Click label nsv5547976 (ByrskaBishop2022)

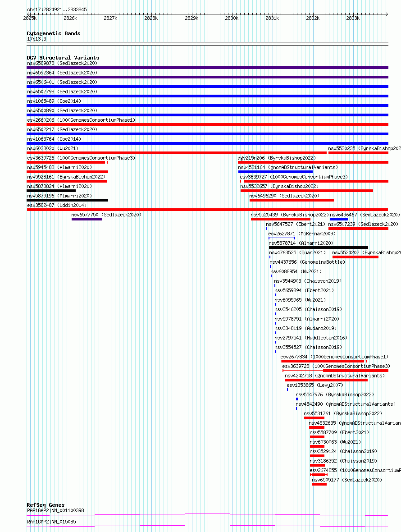point(335,396)
